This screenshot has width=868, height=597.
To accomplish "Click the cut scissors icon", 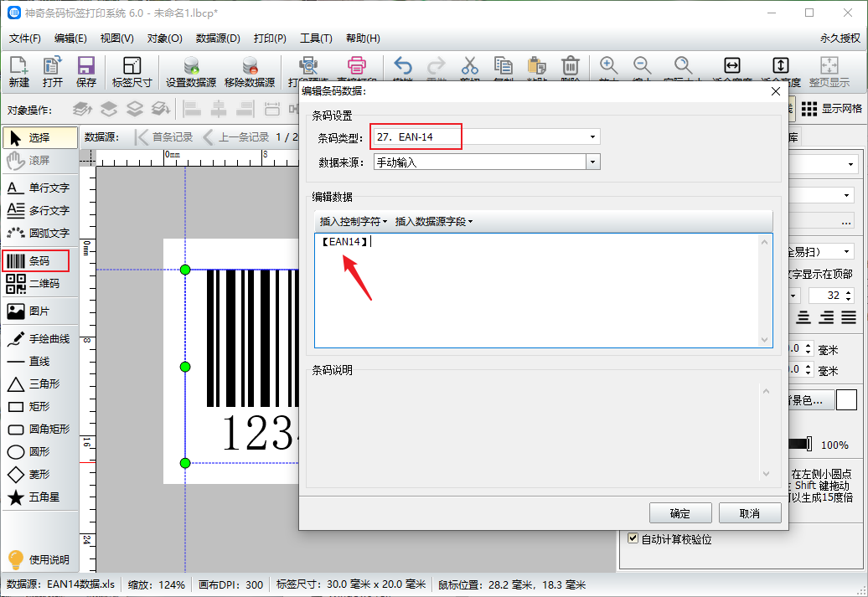I will pyautogui.click(x=469, y=66).
